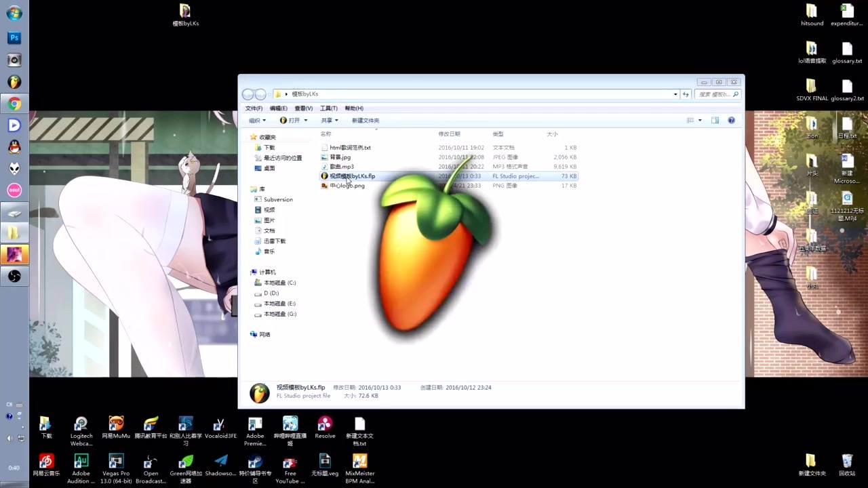Click Explorer back navigation button
This screenshot has width=868, height=488.
tap(248, 94)
